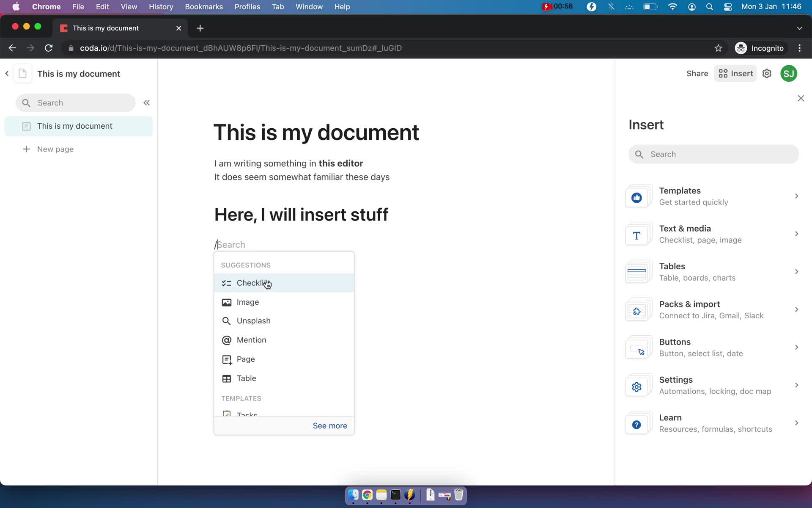The height and width of the screenshot is (508, 812).
Task: Click See more suggestions link
Action: (x=330, y=425)
